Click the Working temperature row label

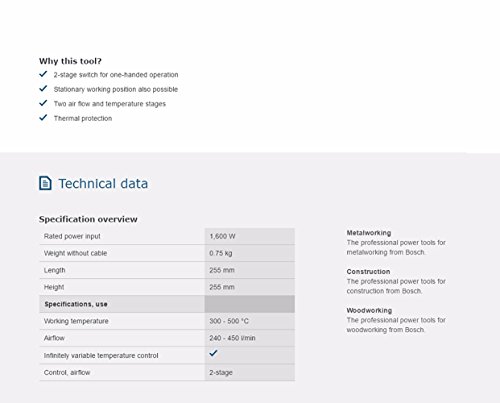(x=76, y=321)
